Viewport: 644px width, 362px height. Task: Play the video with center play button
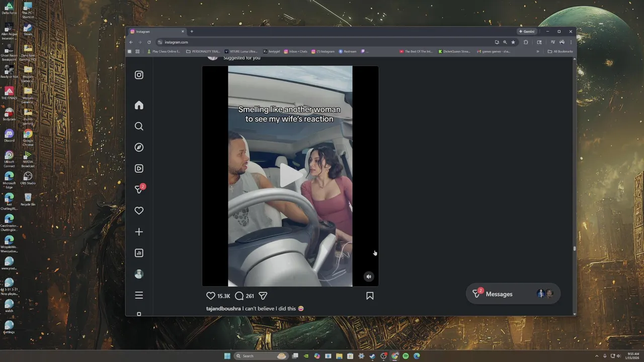tap(290, 175)
